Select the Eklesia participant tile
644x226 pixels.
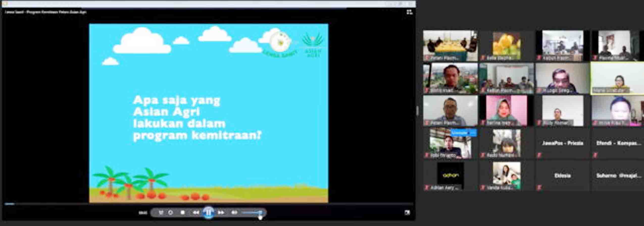coord(562,176)
